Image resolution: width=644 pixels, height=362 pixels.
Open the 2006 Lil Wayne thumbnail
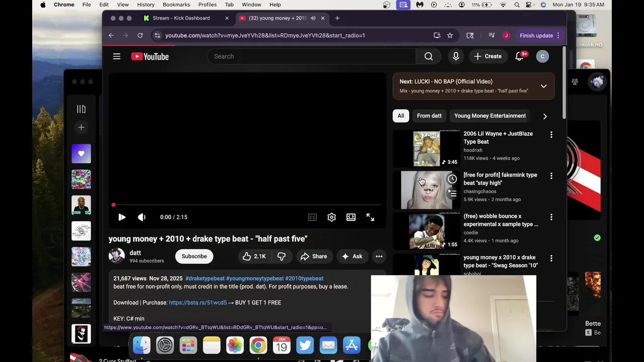(x=427, y=148)
